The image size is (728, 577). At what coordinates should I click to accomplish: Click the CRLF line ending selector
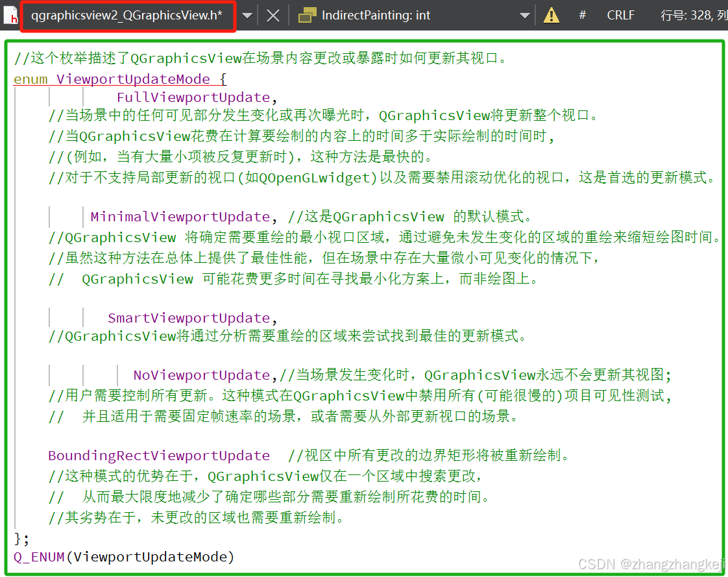tap(620, 16)
